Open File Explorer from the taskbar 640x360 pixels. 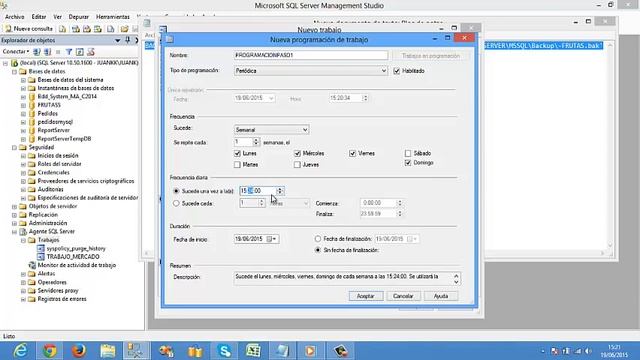(x=108, y=351)
